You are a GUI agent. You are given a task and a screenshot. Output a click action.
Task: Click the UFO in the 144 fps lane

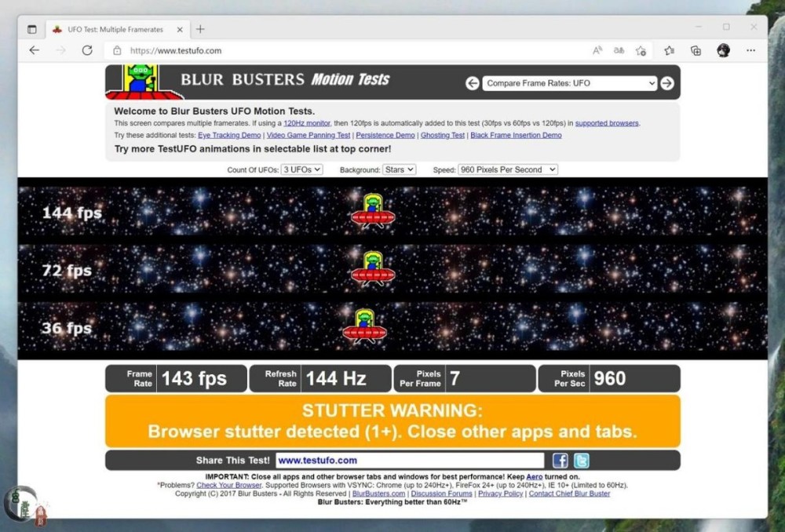click(x=373, y=211)
